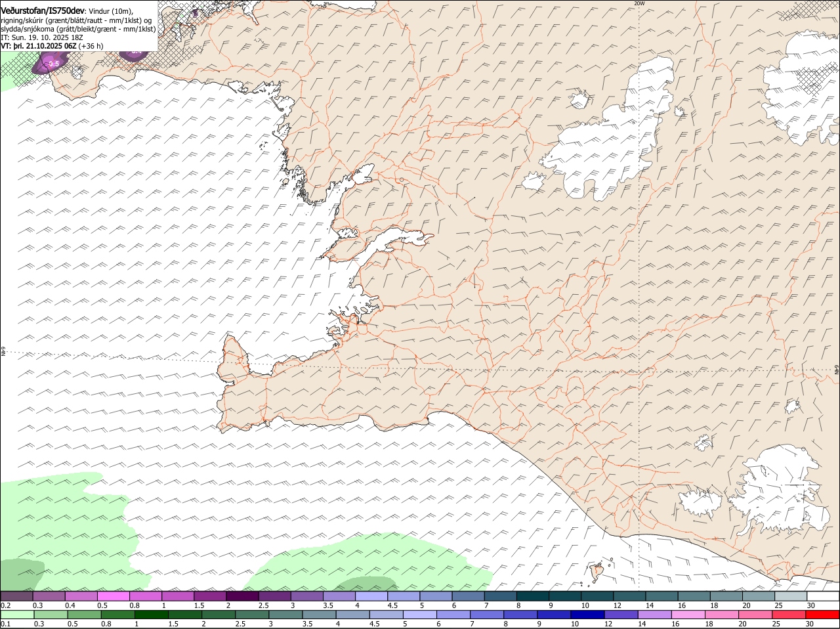Pick light gray upper legend swatch at 25
Screen dimensions: 840x629
(791, 596)
